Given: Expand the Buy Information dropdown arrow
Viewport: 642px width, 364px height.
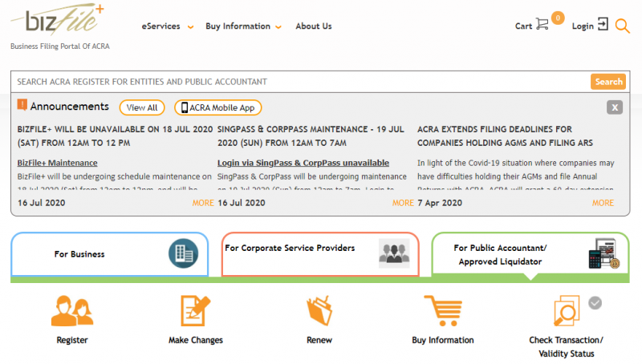Looking at the screenshot, I should 278,27.
